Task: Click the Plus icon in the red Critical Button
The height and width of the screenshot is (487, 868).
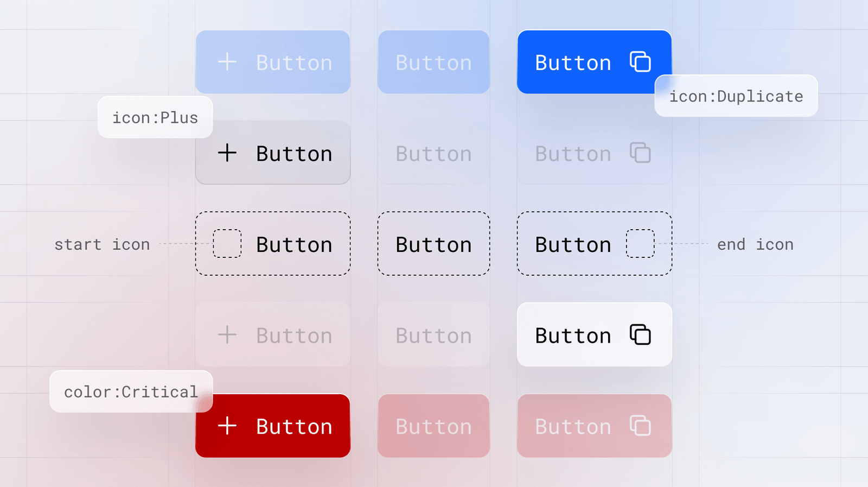Action: point(227,426)
